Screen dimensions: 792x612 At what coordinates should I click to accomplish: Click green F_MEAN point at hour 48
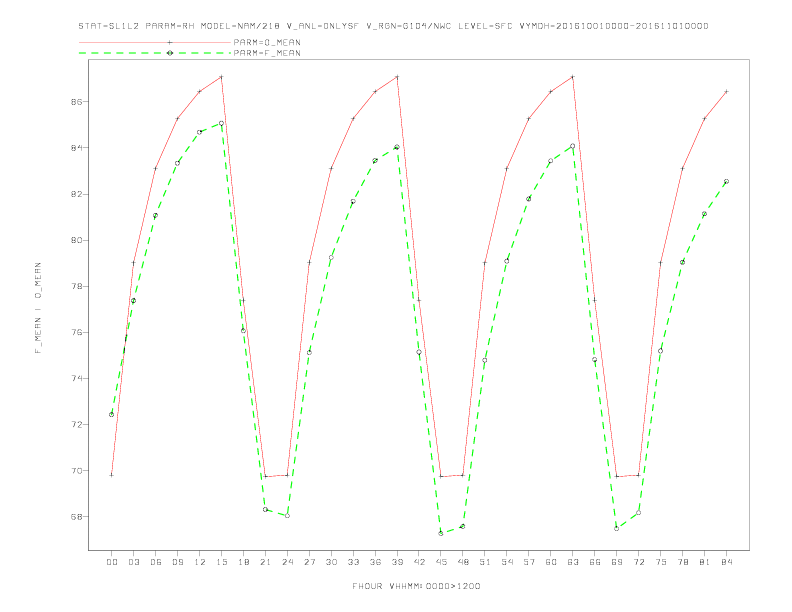click(463, 526)
